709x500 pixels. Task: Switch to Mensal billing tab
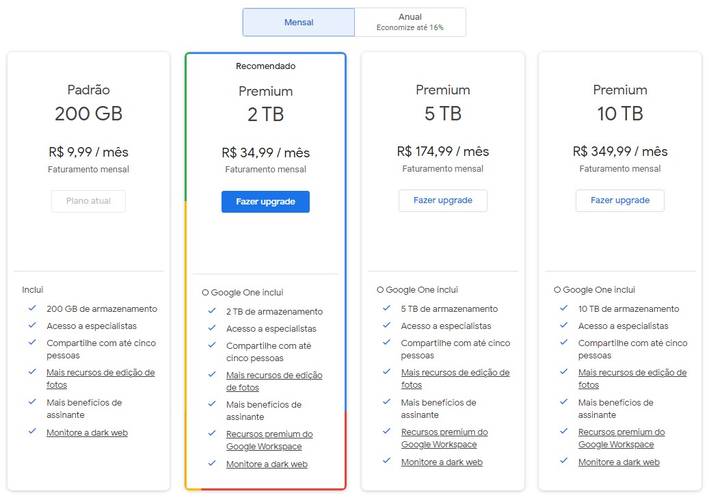[x=298, y=22]
